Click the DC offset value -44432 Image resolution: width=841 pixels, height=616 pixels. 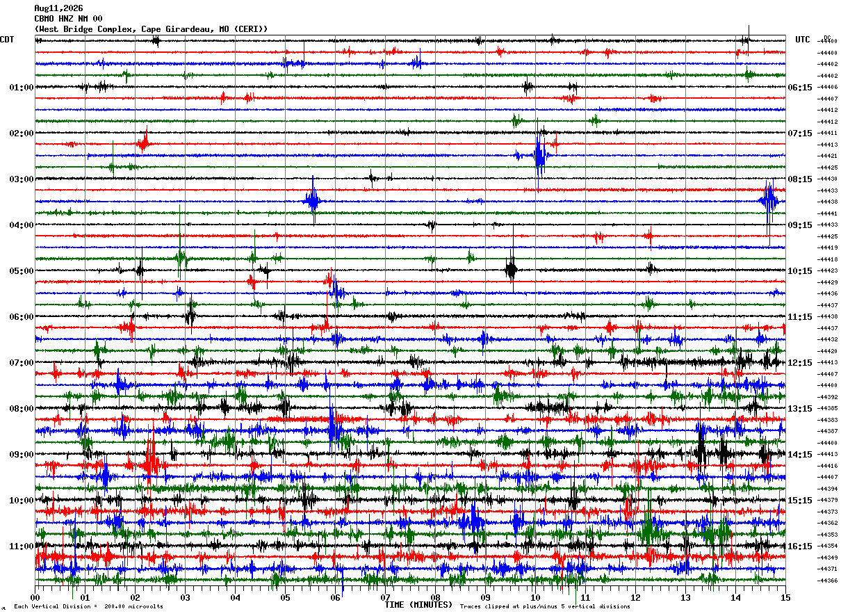click(828, 340)
